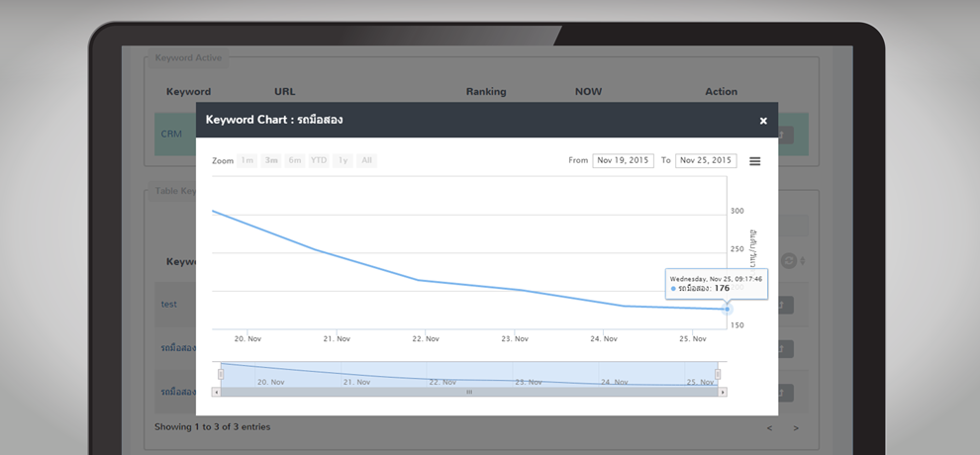Click the From date field Nov 19, 2015
The height and width of the screenshot is (455, 980).
[x=623, y=160]
